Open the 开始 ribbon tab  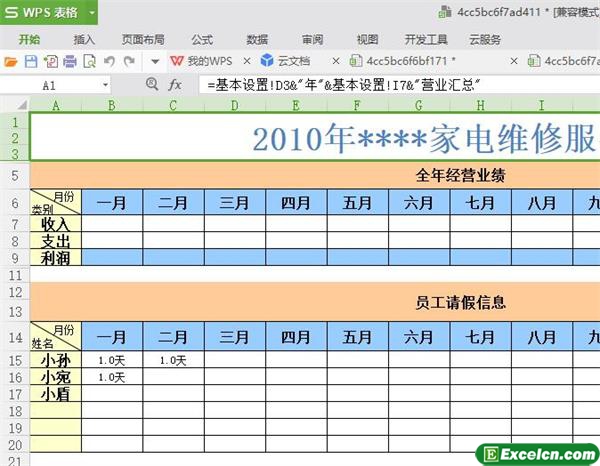[29, 40]
